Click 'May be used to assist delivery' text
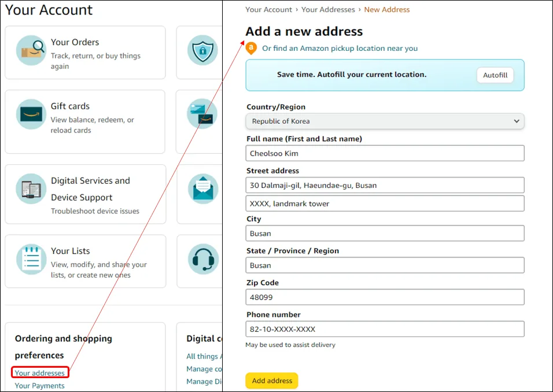553x392 pixels. tap(290, 345)
